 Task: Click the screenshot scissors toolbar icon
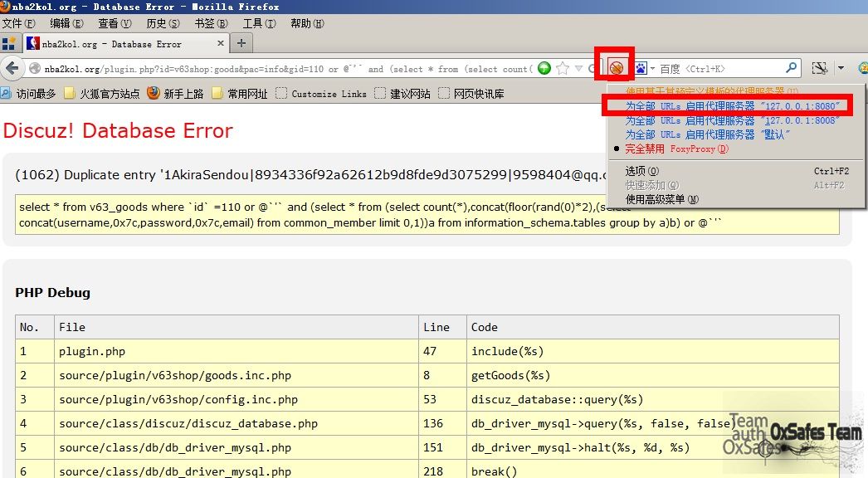[820, 68]
